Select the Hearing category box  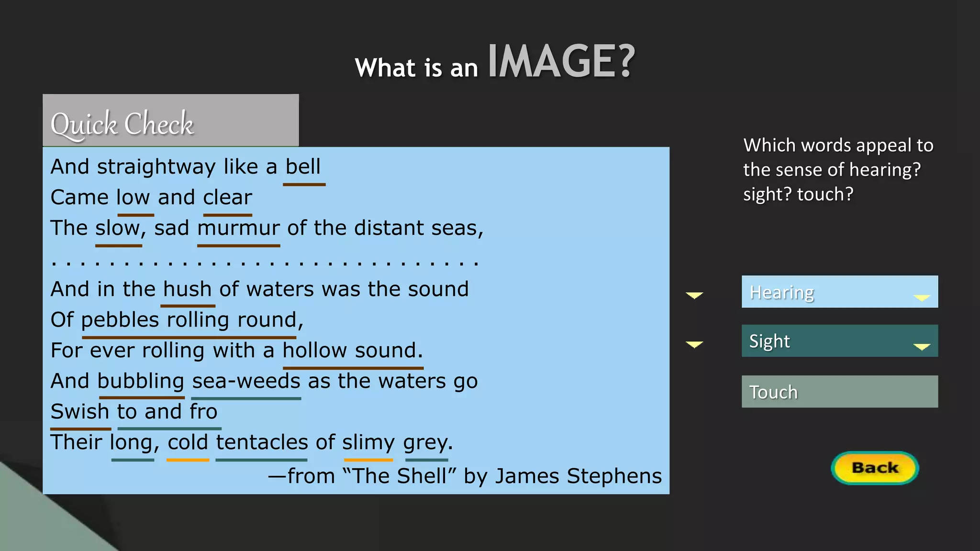[x=839, y=291]
